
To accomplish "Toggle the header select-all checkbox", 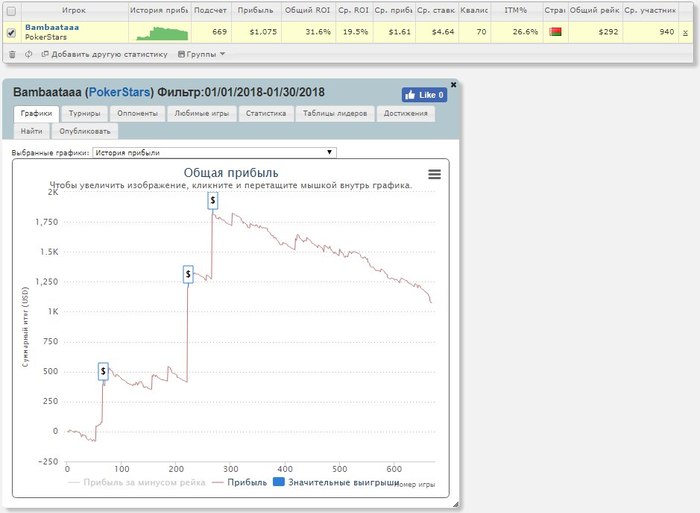I will 12,11.
